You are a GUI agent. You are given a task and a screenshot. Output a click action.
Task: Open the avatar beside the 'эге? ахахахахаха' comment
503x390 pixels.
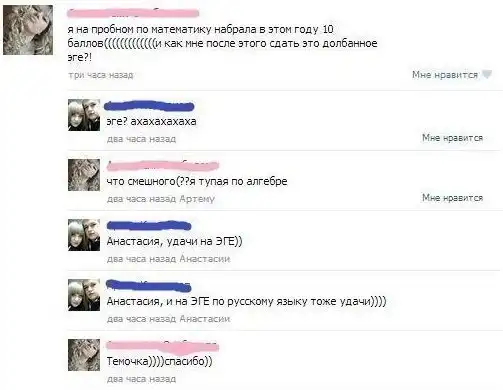84,115
